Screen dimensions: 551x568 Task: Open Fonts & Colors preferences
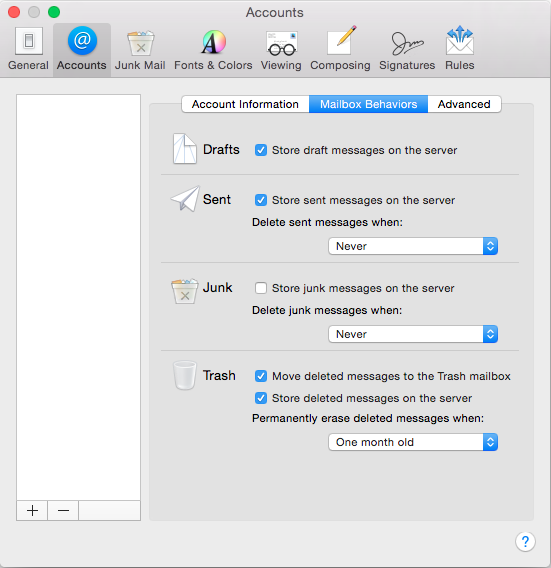[213, 49]
